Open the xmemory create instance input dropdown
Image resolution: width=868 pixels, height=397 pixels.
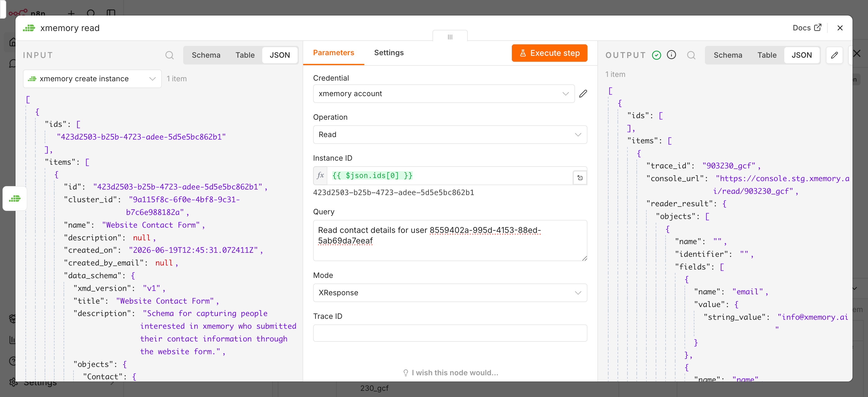click(92, 79)
